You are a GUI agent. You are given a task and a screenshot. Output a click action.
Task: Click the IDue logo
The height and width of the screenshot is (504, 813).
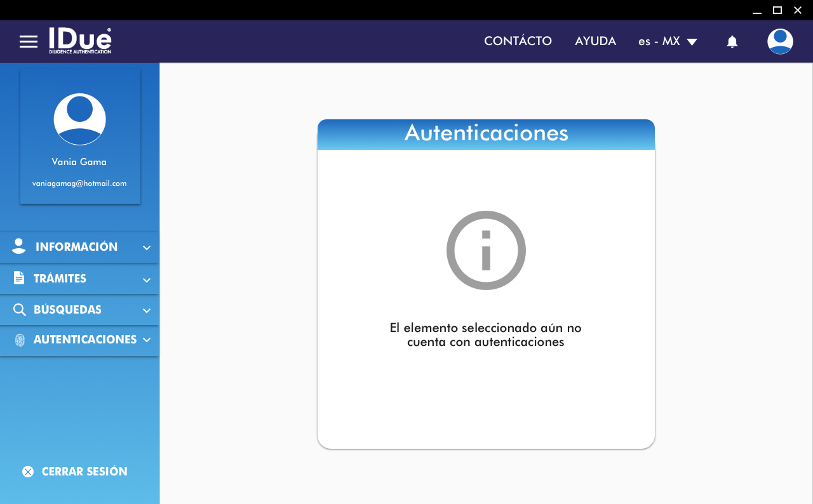80,41
